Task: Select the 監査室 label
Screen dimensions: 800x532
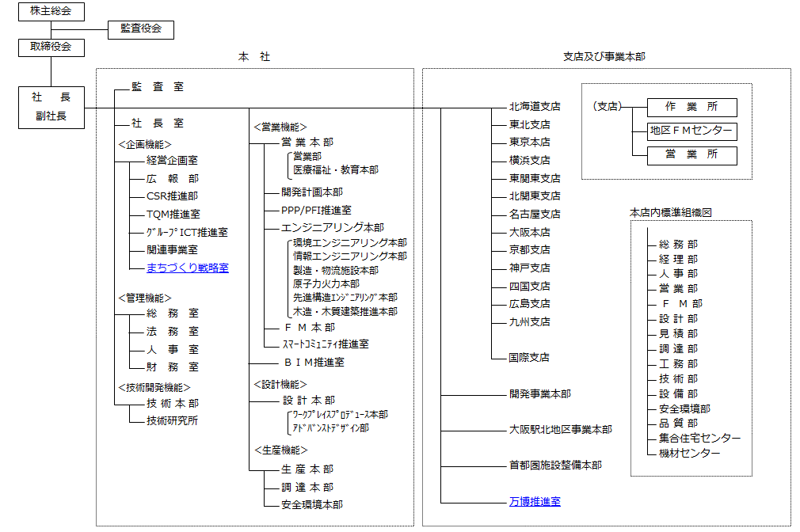Action: (x=158, y=87)
